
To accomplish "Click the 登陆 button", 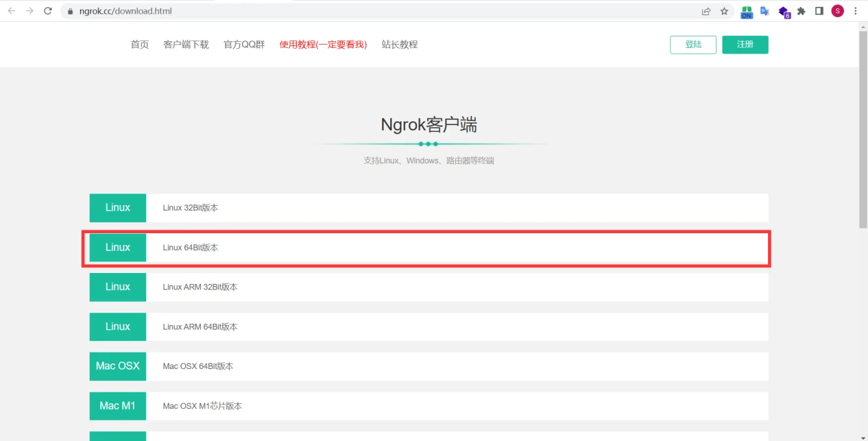I will pos(693,45).
